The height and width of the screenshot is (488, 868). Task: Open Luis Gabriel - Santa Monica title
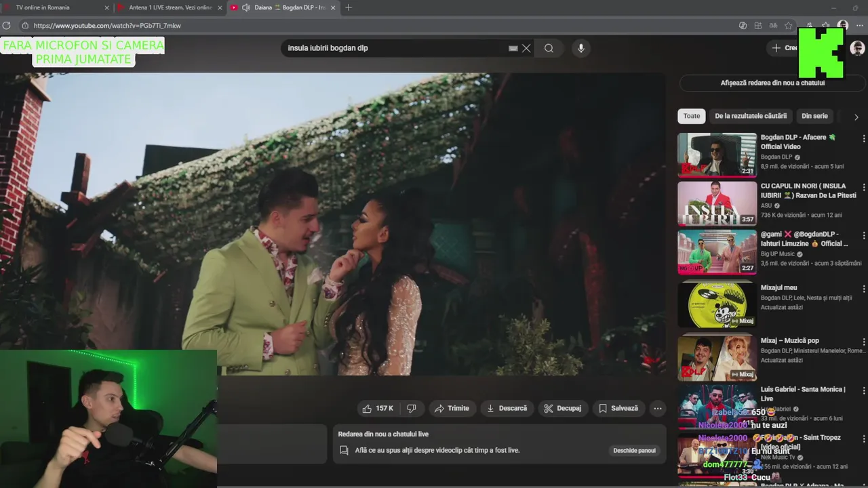(x=803, y=394)
